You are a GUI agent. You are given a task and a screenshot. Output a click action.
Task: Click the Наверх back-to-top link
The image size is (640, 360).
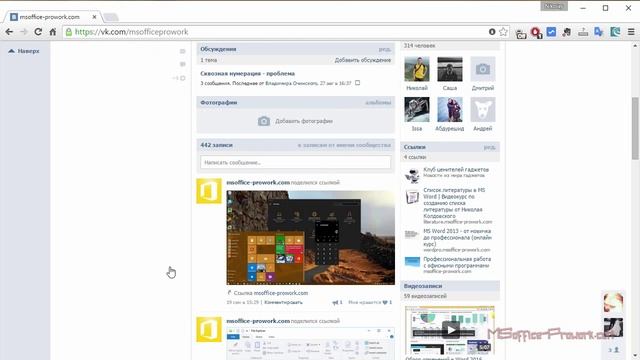click(24, 51)
